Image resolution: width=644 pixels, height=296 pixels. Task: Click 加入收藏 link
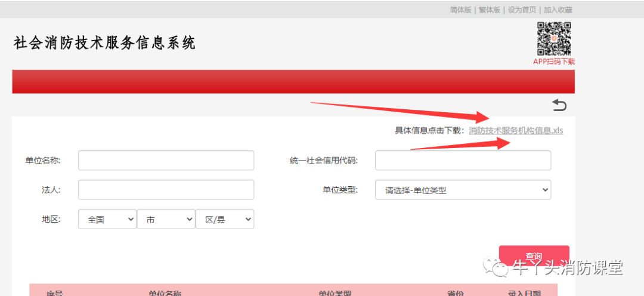(558, 10)
